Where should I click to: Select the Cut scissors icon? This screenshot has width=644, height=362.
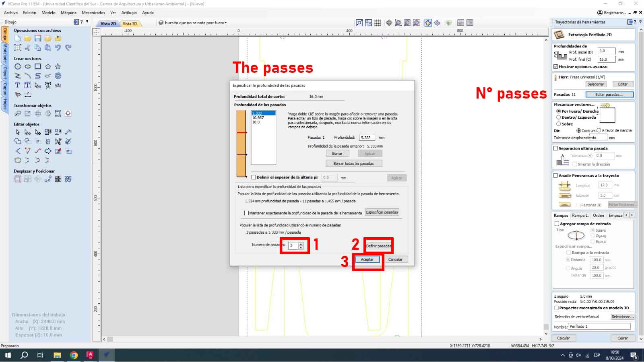click(x=28, y=47)
